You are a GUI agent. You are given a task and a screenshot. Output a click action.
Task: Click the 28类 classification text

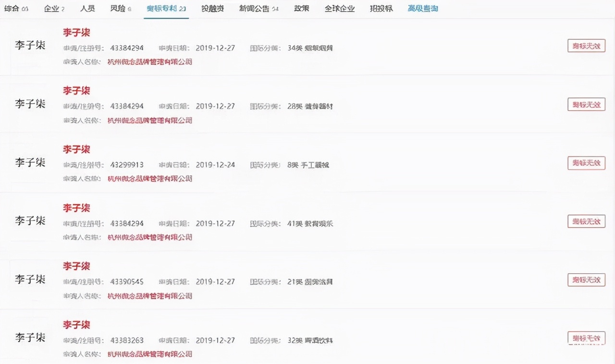point(310,106)
